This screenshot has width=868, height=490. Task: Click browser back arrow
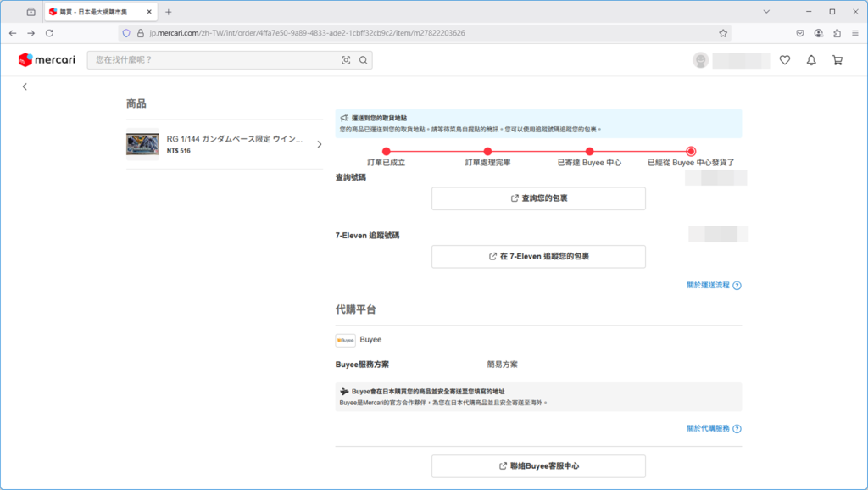[13, 33]
